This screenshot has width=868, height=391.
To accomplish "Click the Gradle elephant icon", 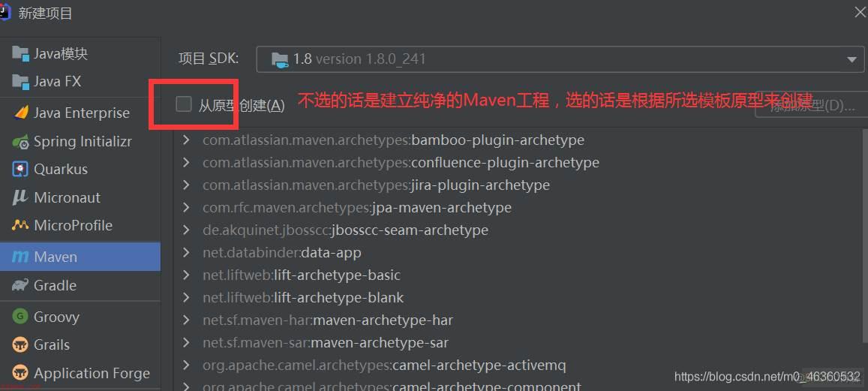I will pos(20,285).
